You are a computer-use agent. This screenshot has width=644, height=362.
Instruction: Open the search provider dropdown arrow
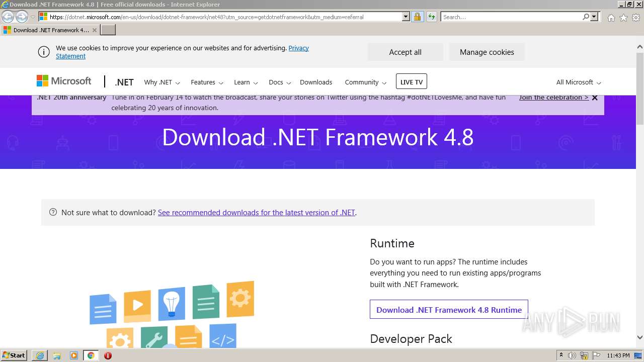coord(594,17)
